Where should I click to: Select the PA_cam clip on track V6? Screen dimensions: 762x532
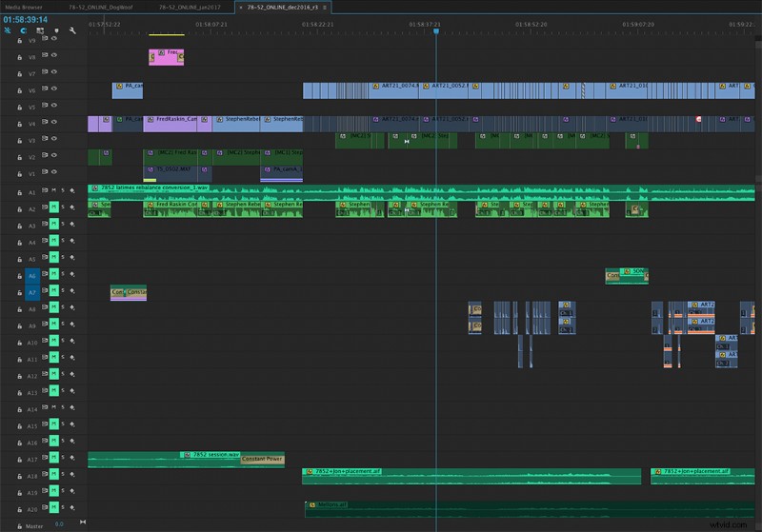(x=128, y=90)
